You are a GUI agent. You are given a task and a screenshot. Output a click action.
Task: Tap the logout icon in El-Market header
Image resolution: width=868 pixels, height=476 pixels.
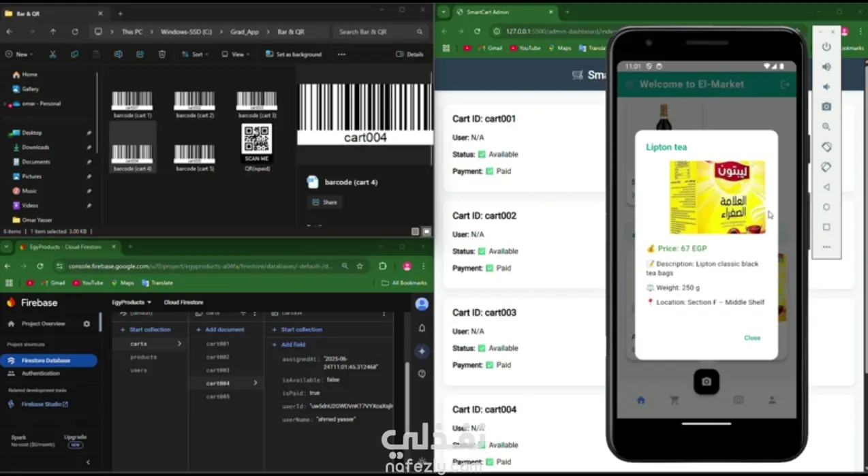(785, 84)
